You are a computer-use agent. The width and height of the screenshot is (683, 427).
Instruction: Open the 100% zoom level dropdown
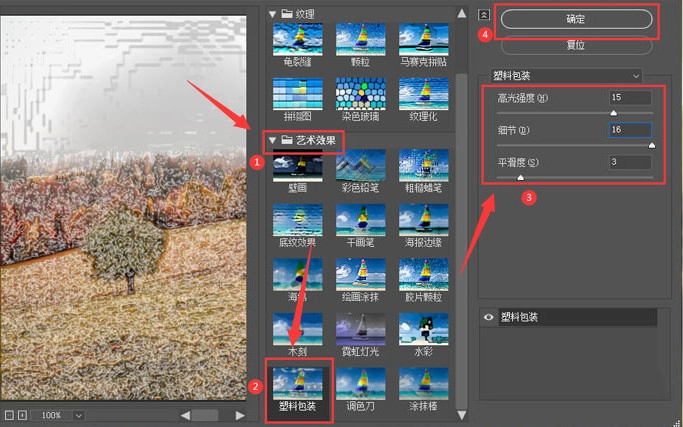(78, 415)
